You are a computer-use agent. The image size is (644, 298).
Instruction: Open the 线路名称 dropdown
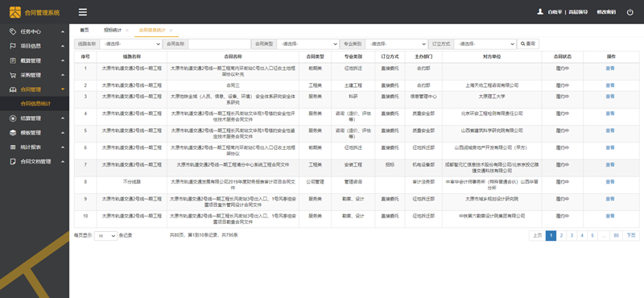point(130,43)
